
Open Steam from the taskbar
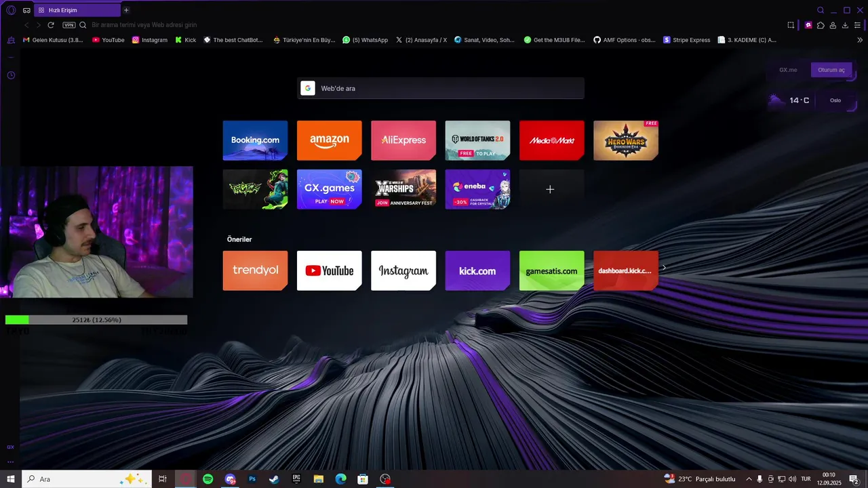274,479
